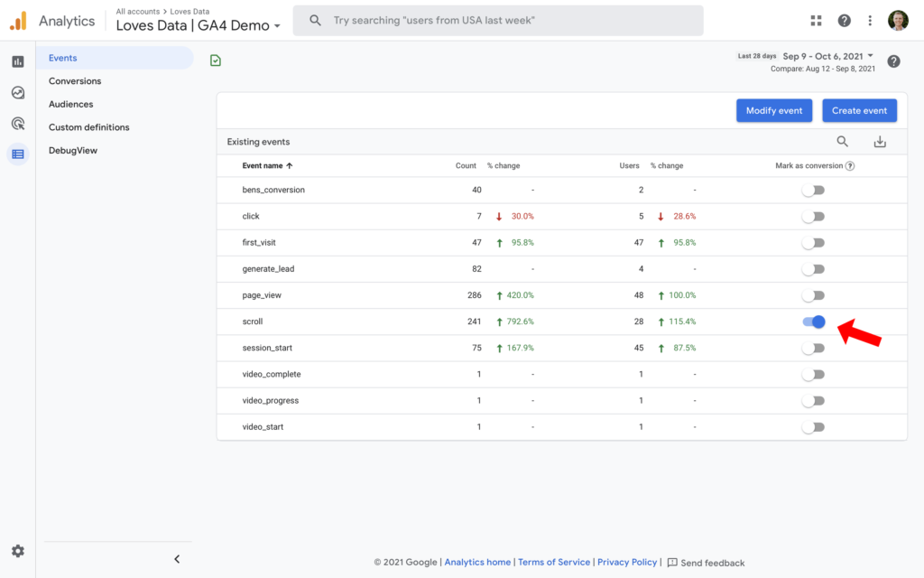Image resolution: width=924 pixels, height=578 pixels.
Task: Open the user account avatar
Action: pos(898,21)
